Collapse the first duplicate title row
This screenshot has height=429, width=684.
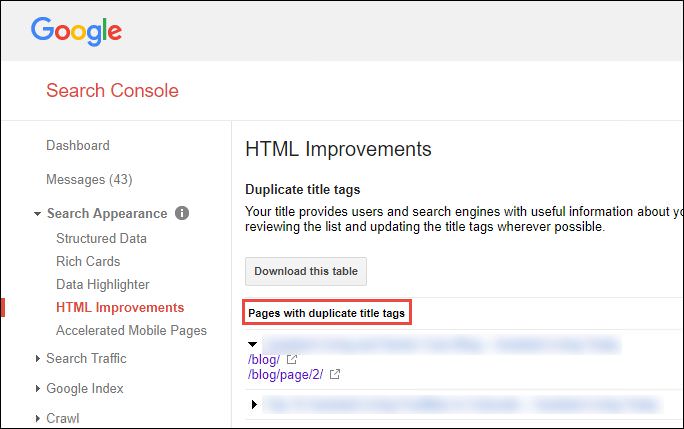(252, 344)
